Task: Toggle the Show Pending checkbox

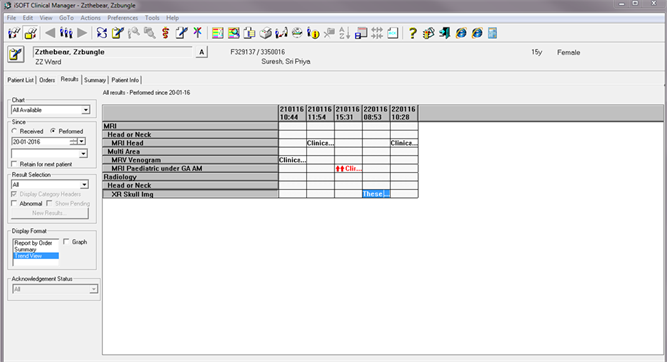Action: [x=49, y=203]
